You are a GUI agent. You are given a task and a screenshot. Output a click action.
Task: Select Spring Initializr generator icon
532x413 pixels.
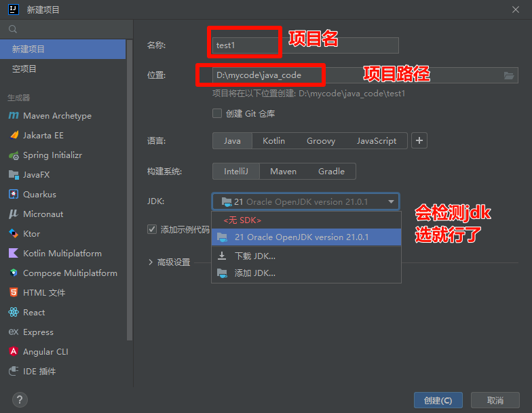(14, 155)
